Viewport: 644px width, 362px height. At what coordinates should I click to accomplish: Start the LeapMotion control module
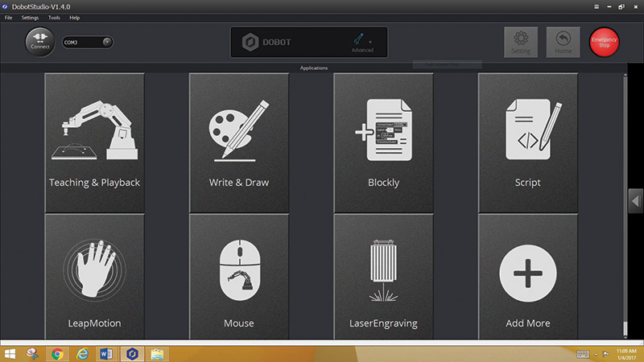pos(94,277)
